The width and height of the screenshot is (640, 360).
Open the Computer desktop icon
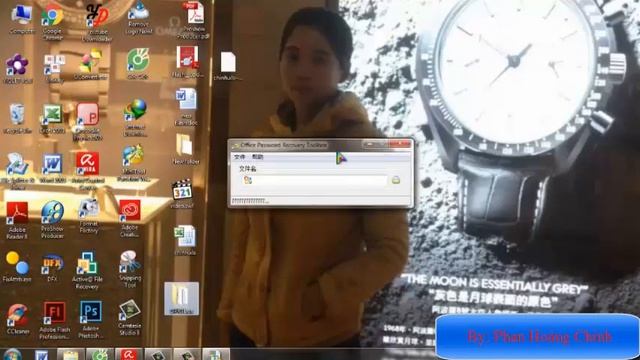point(21,19)
